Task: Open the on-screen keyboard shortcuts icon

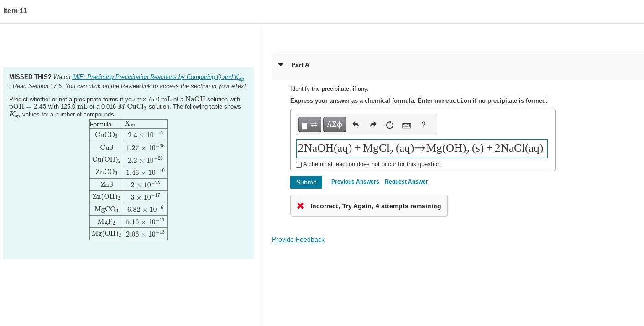Action: (406, 125)
